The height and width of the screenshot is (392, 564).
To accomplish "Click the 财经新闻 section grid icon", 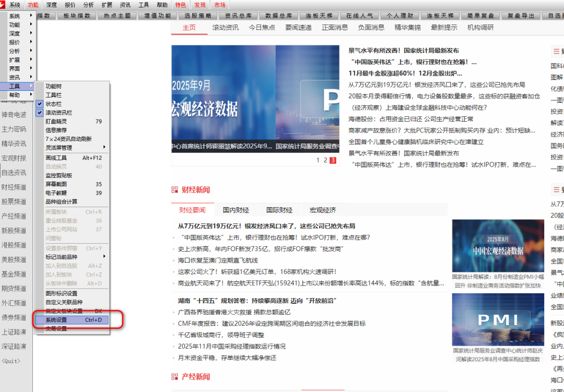I will tap(174, 190).
